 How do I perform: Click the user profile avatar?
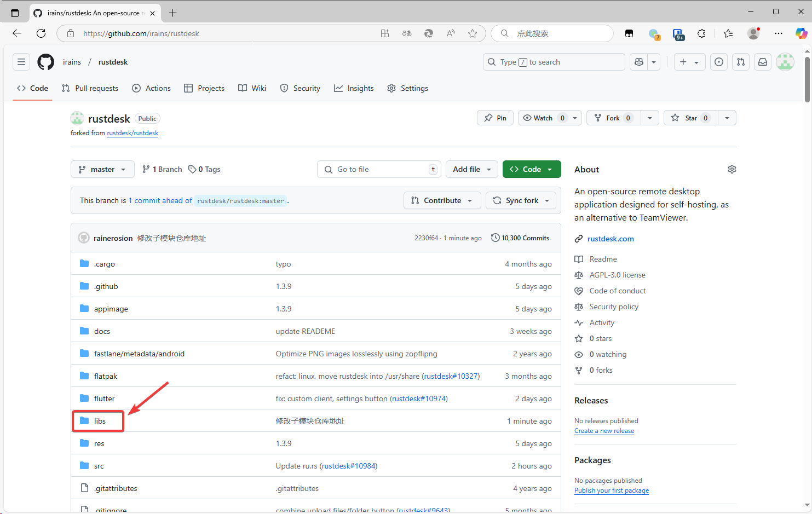(x=785, y=62)
